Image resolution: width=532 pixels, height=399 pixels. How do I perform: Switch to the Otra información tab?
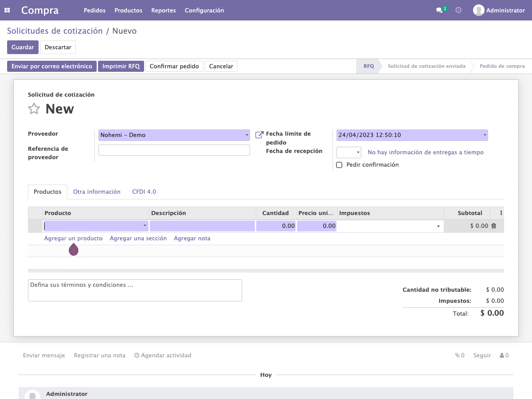[x=97, y=192]
